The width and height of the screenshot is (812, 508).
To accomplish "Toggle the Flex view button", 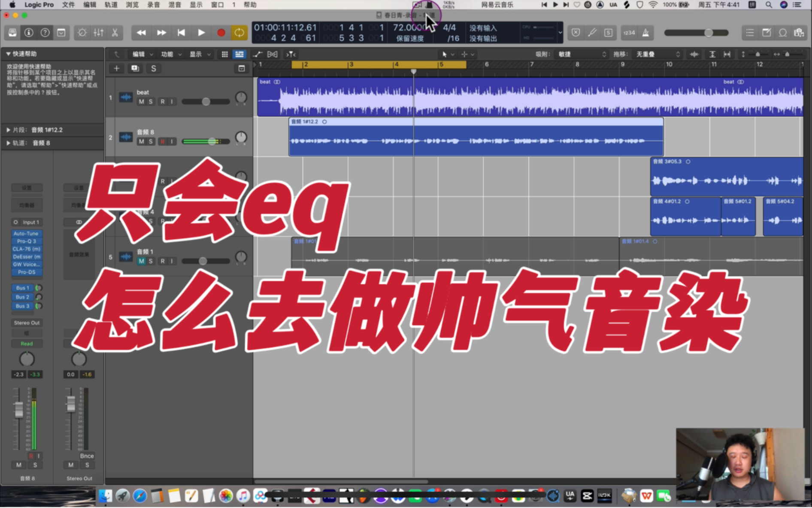I will point(273,54).
